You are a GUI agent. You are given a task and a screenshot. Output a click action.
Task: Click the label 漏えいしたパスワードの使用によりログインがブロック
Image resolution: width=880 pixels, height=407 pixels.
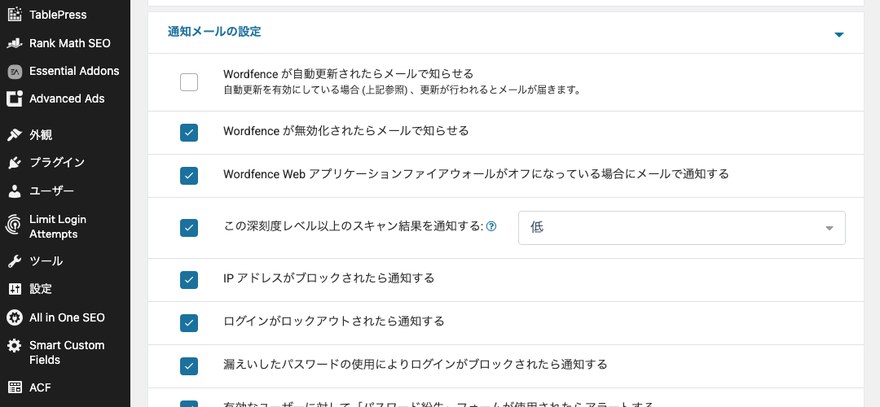[x=415, y=364]
